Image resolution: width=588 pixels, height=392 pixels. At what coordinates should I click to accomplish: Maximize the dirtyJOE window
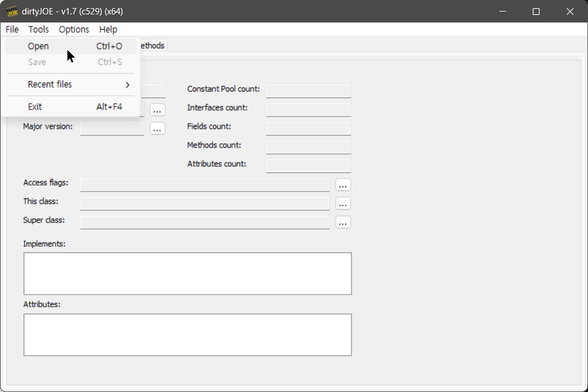[536, 12]
